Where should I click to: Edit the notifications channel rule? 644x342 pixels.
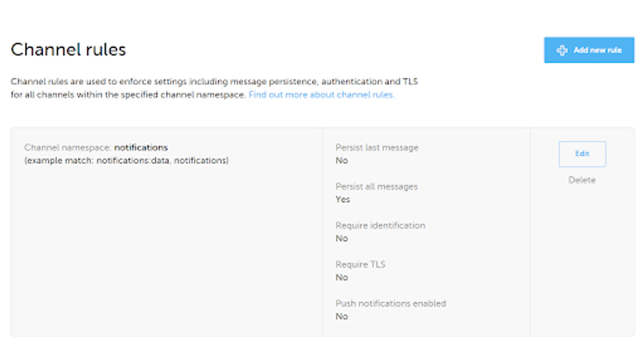582,154
